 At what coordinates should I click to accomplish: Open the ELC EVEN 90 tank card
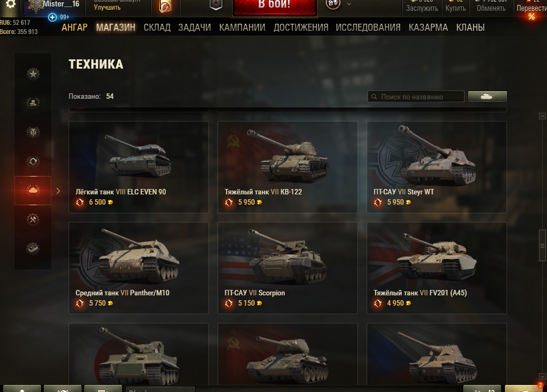tap(138, 167)
